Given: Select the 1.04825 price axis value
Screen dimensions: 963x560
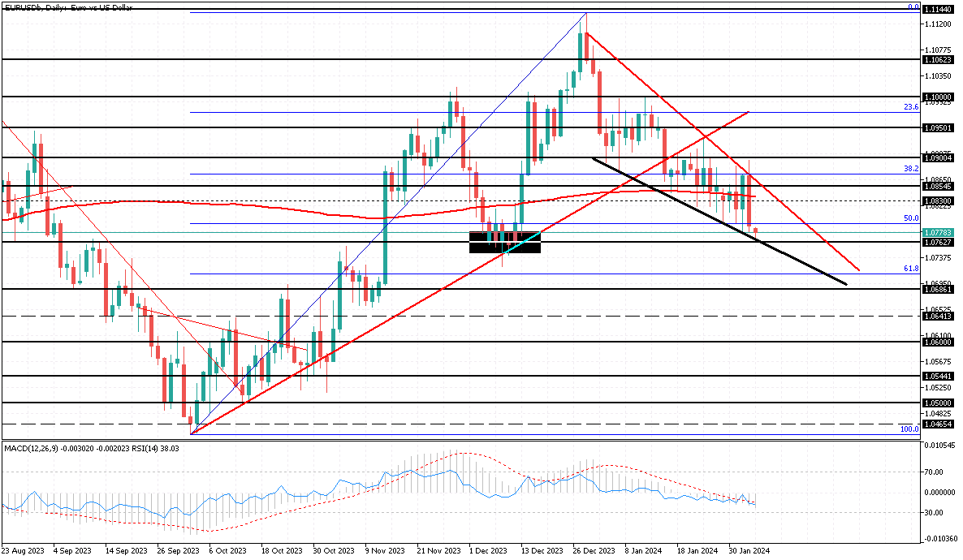Looking at the screenshot, I should click(939, 414).
